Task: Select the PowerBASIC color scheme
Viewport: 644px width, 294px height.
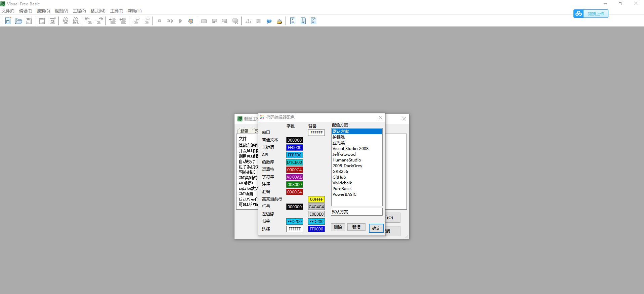Action: [357, 194]
